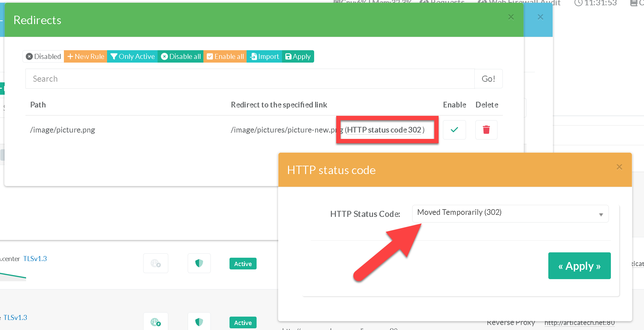Screen dimensions: 644x330
Task: Focus the Search input field
Action: tap(250, 79)
